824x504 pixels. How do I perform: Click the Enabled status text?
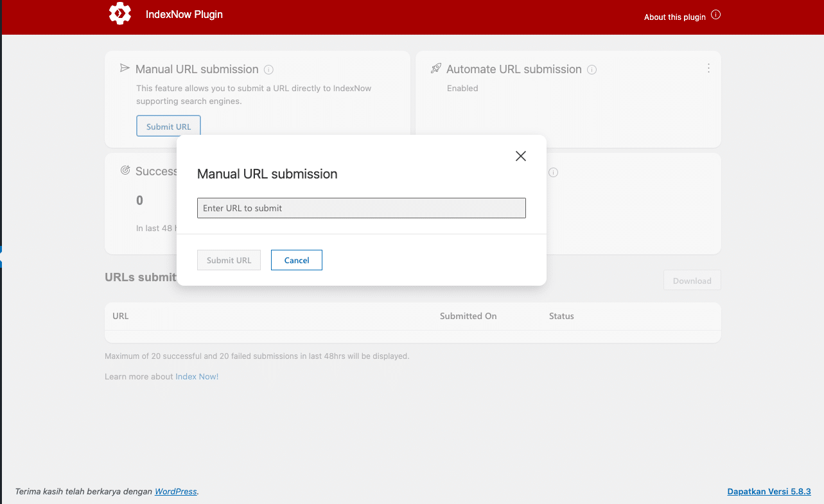462,88
